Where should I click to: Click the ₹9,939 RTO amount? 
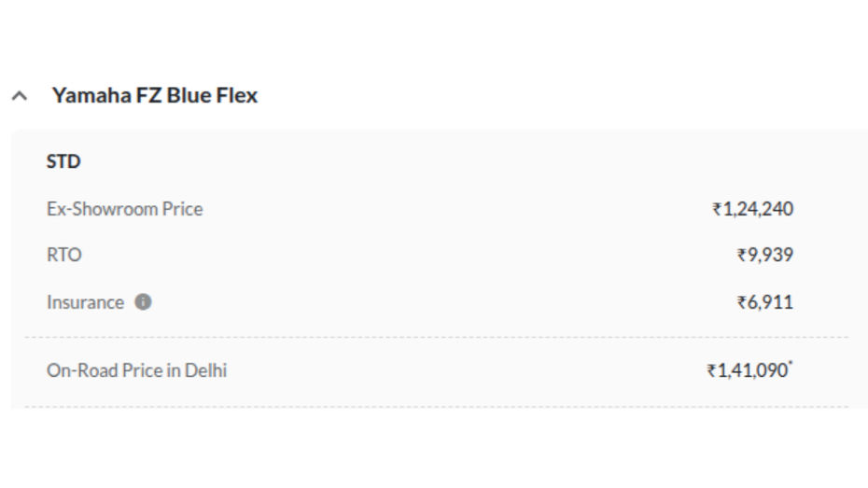(765, 255)
